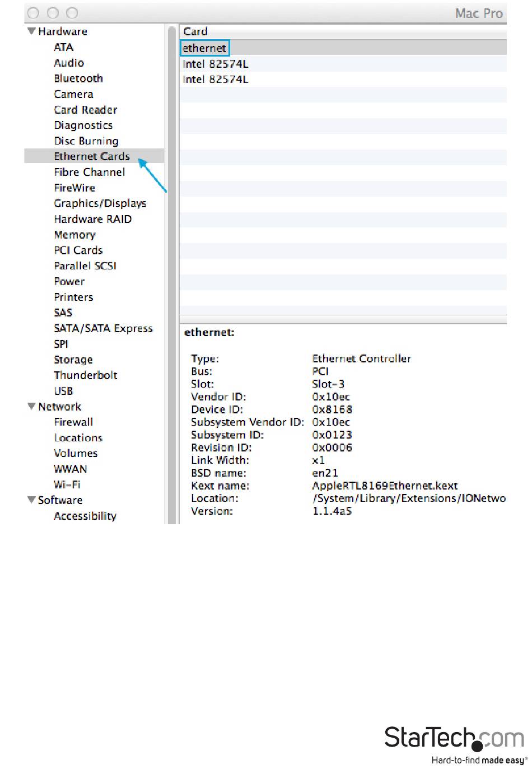Image resolution: width=532 pixels, height=769 pixels.
Task: Select Thunderbolt in the sidebar
Action: 86,375
